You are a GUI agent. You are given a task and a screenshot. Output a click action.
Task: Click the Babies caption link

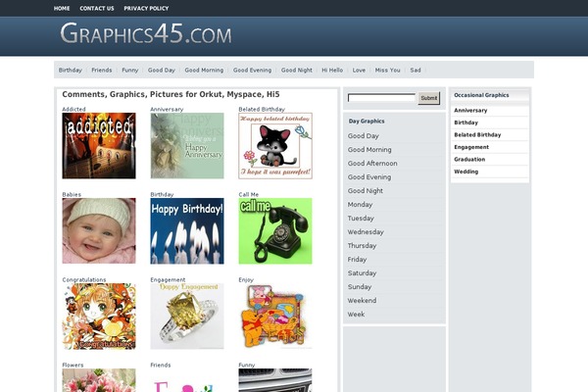(72, 194)
